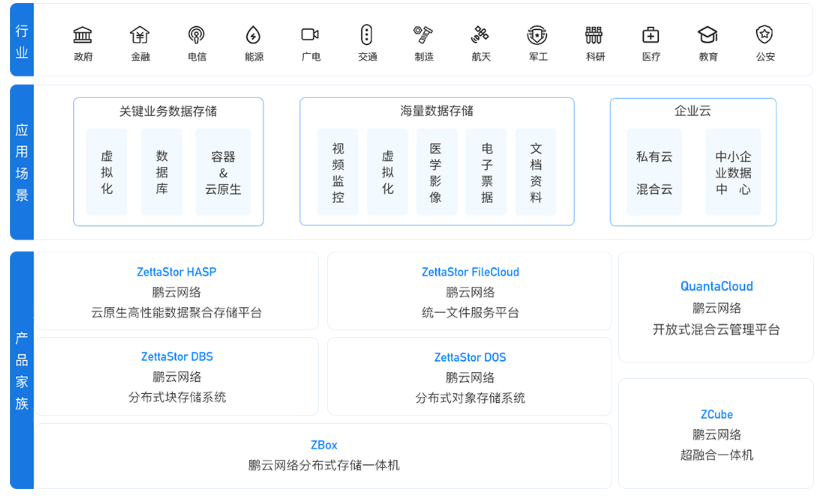Choose the 能源 energy droplet icon

(254, 35)
